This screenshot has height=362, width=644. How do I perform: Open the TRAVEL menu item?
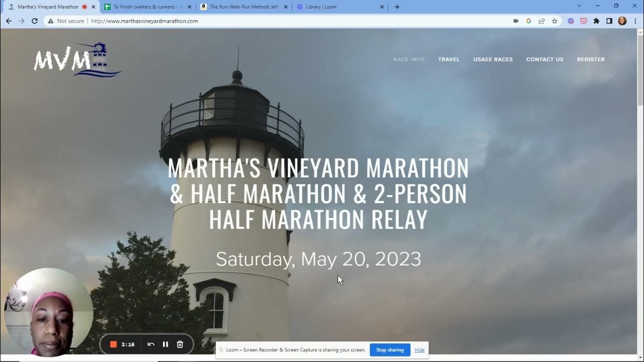[449, 59]
